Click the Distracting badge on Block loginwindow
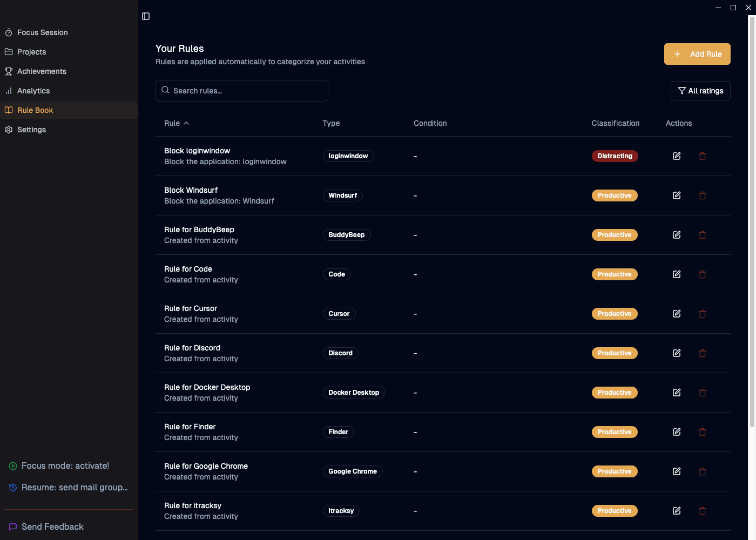 coord(615,156)
